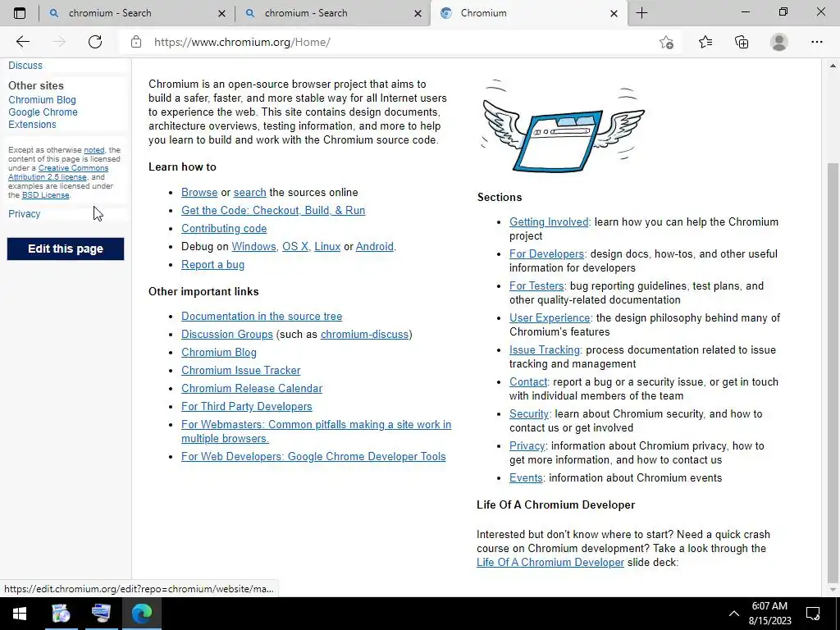The height and width of the screenshot is (630, 840).
Task: Switch to the second chromium - Search tab
Action: [x=333, y=13]
